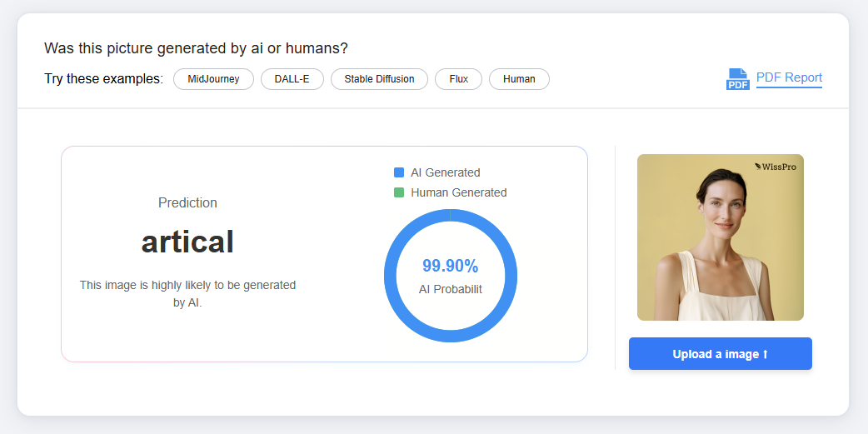The height and width of the screenshot is (434, 868).
Task: Click the blue AI Generated legend square
Action: pyautogui.click(x=399, y=172)
